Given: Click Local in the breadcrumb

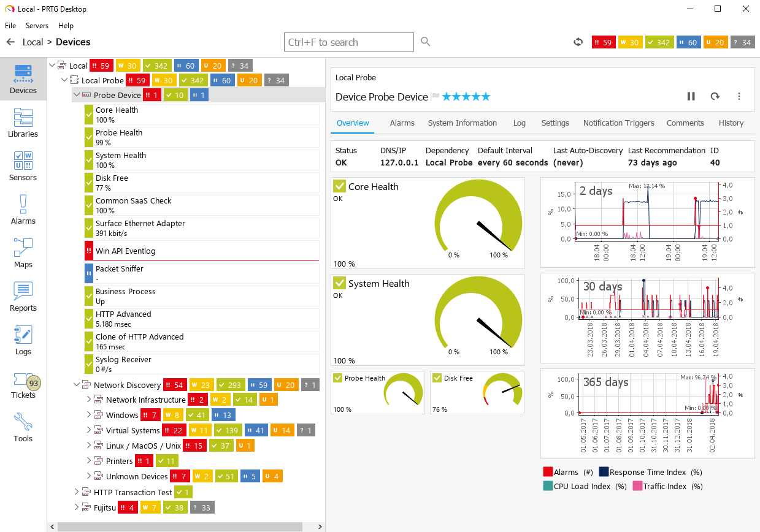Looking at the screenshot, I should point(33,42).
